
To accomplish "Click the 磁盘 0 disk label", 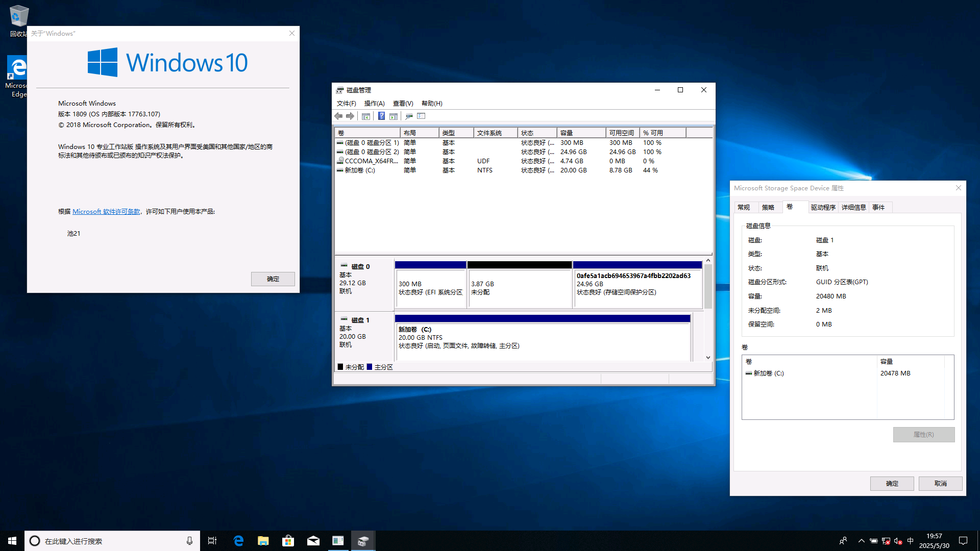I will tap(364, 285).
